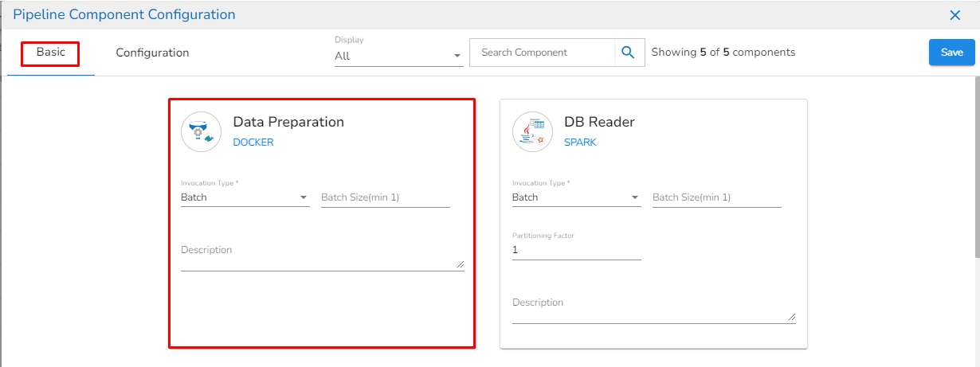This screenshot has height=367, width=980.
Task: Select the Partitioning Factor field
Action: 576,250
